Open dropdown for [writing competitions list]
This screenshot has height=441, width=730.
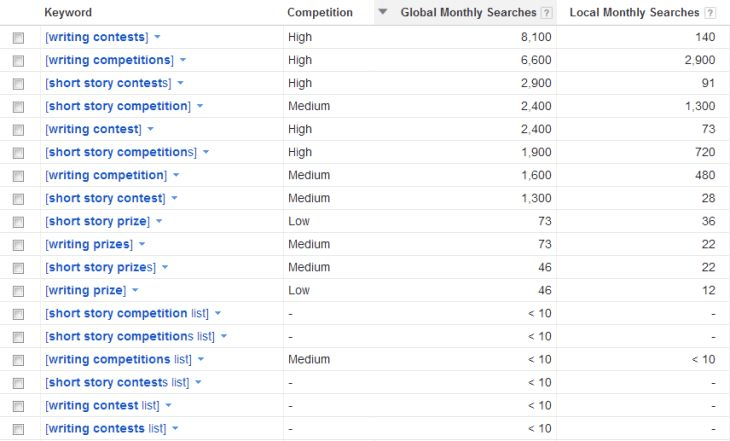point(201,359)
